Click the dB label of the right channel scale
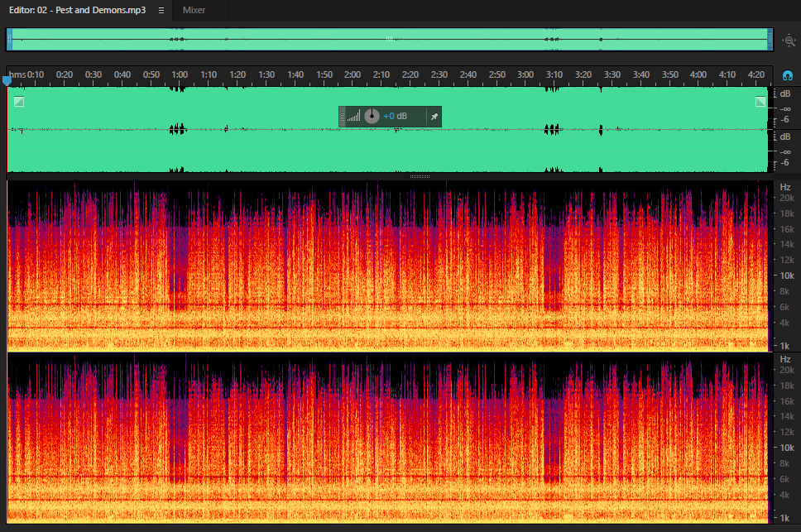Viewport: 801px width, 532px height. coord(785,137)
